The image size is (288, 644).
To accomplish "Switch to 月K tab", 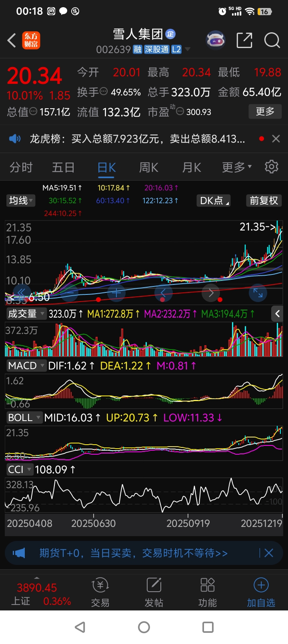I will (192, 167).
